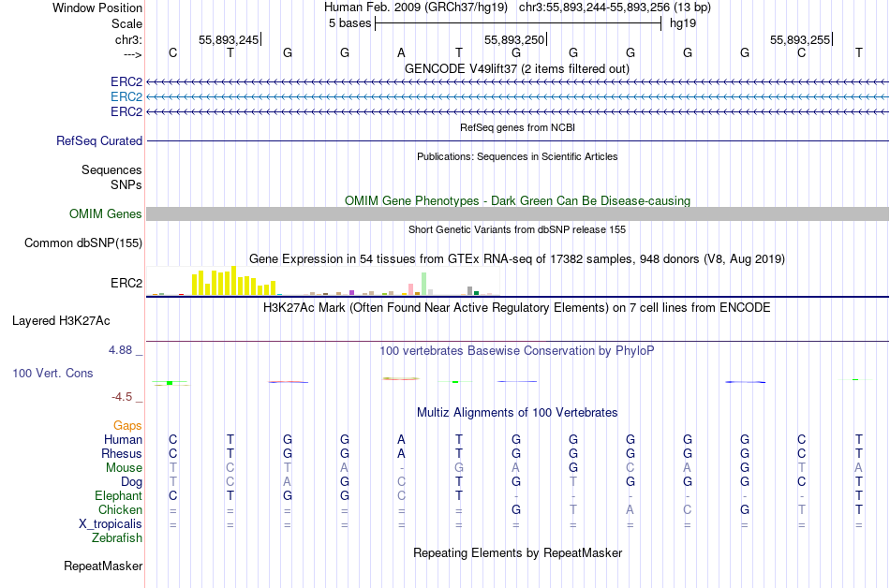This screenshot has width=890, height=588.
Task: Click the Chicken row's A base
Action: click(630, 510)
